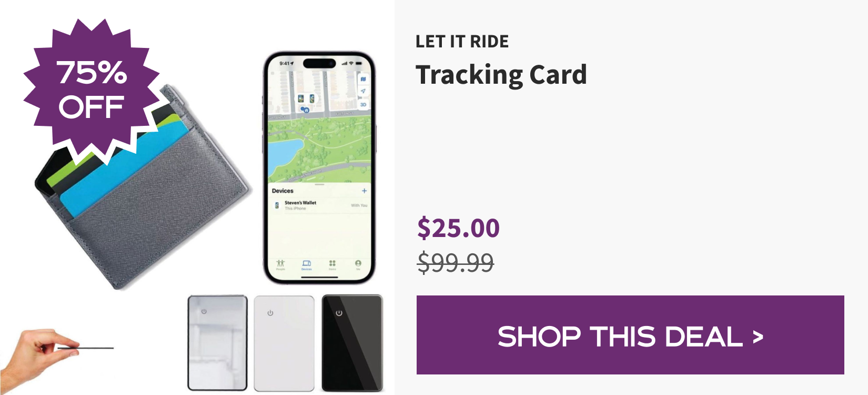Select the silver mirrored tracking card
Image resolution: width=868 pixels, height=395 pixels.
217,343
